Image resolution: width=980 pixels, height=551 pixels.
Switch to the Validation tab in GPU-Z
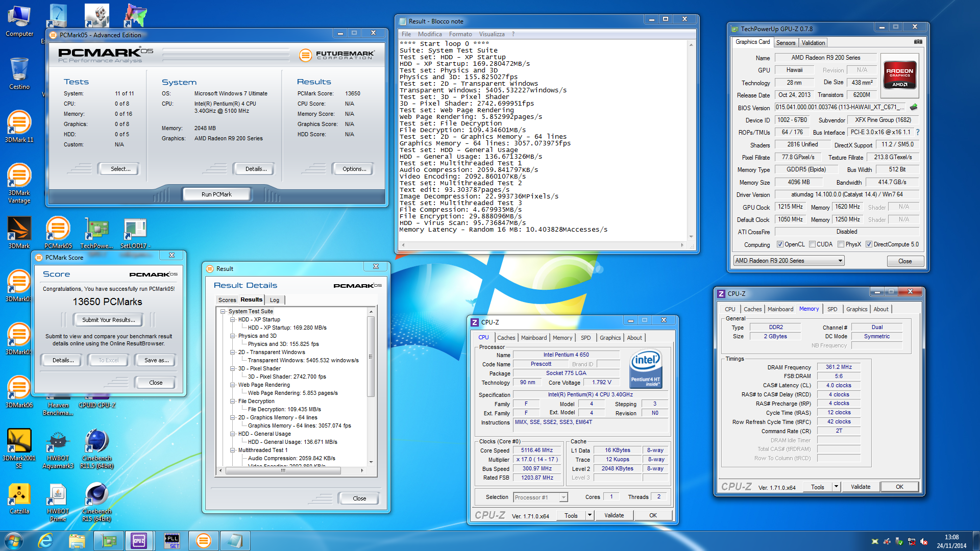coord(813,43)
